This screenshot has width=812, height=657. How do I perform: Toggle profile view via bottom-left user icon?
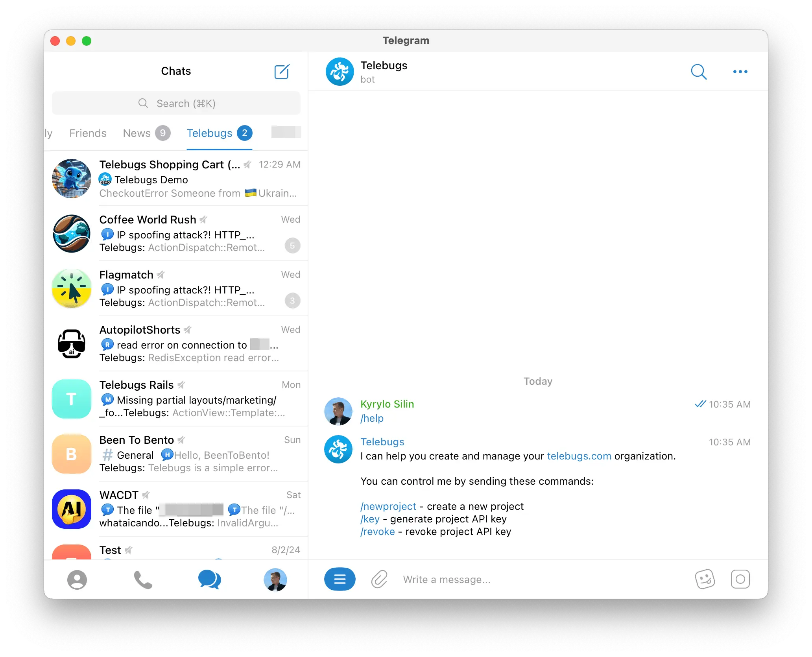click(x=78, y=579)
